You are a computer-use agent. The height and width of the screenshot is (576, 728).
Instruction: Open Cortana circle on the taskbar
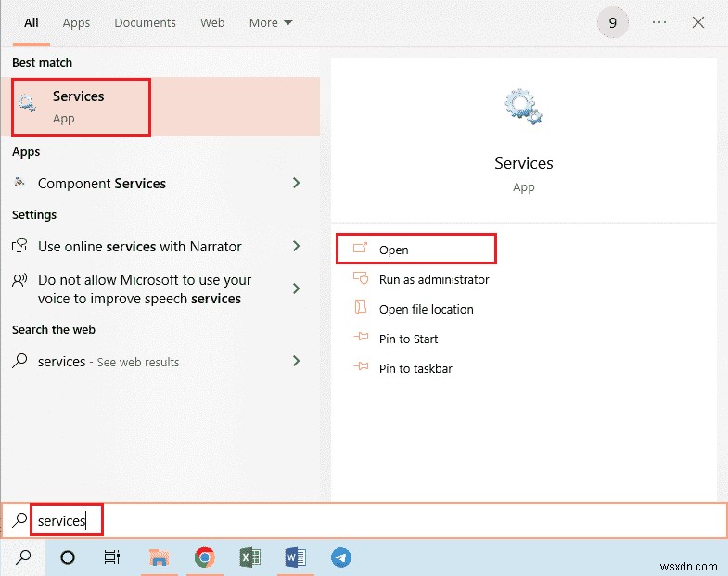click(68, 557)
